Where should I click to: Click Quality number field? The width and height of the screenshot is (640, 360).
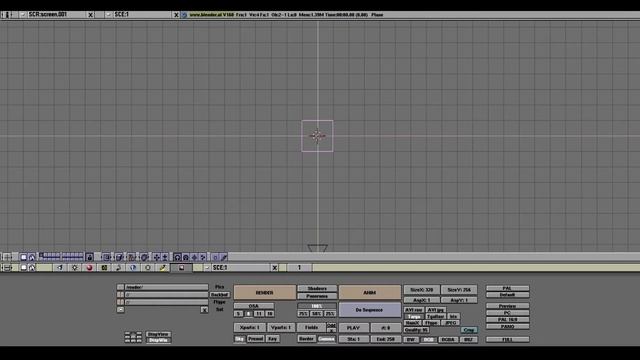point(416,330)
